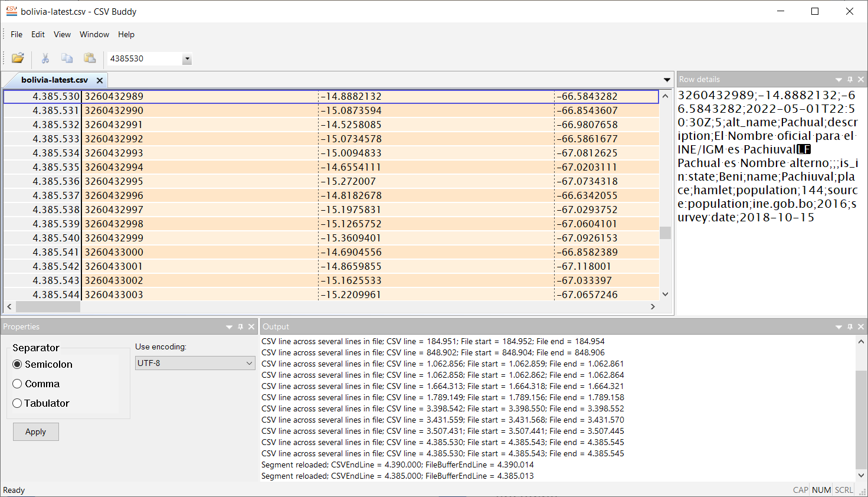Open the document tab list arrow
The height and width of the screenshot is (497, 868).
pos(667,80)
